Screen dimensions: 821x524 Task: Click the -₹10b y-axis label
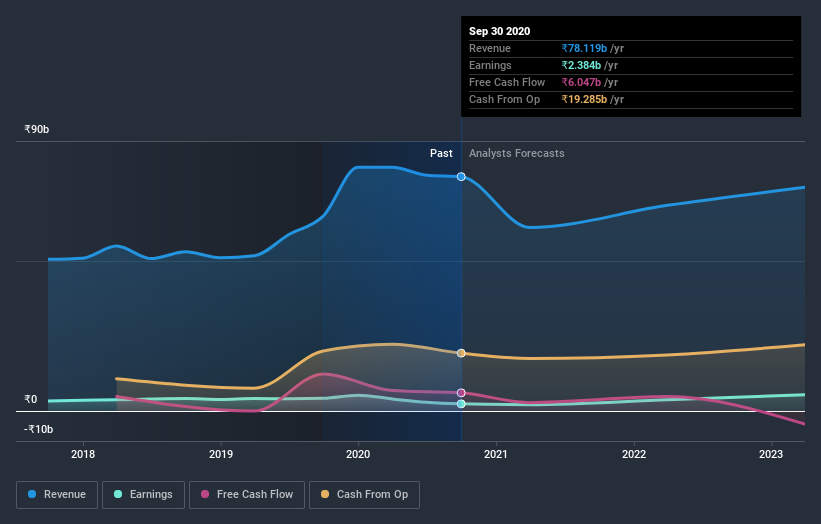coord(38,429)
